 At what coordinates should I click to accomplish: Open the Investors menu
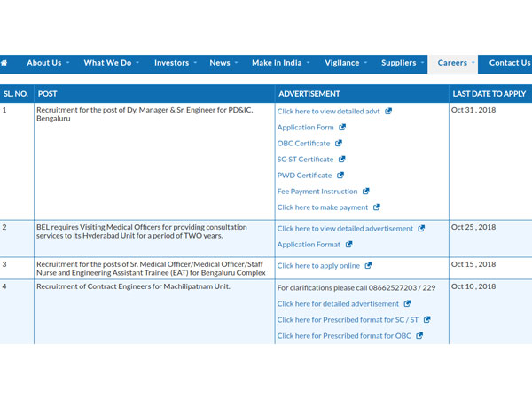point(171,63)
